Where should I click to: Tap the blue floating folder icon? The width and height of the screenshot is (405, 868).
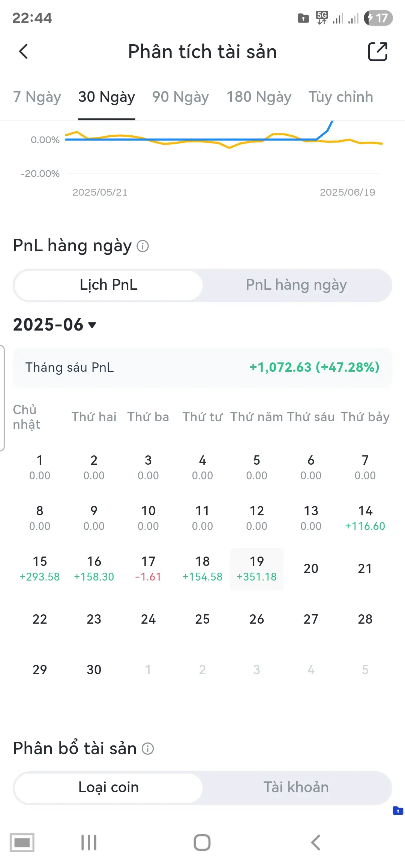coord(398,811)
